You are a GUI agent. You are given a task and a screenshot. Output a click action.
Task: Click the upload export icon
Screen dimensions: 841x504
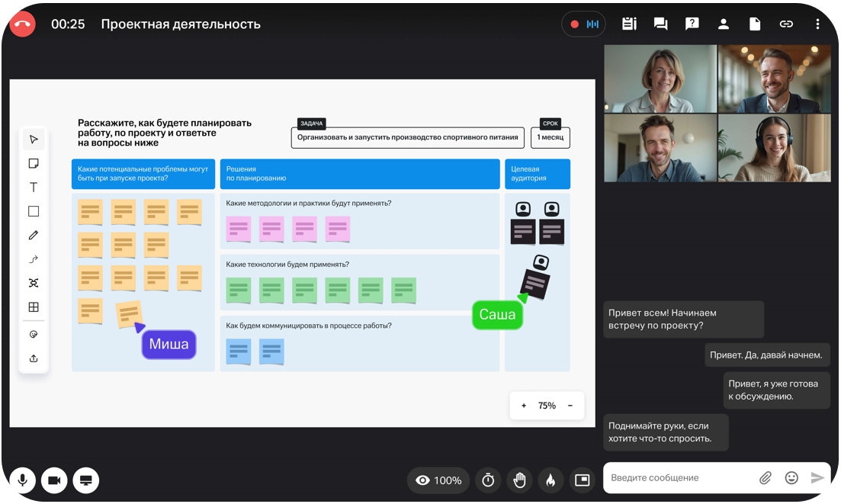click(34, 358)
